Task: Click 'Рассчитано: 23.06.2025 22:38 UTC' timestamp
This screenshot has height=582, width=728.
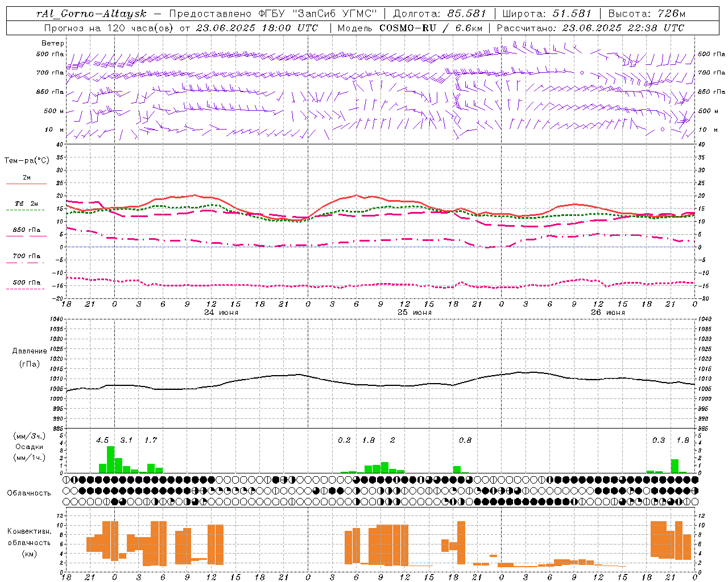Action: tap(590, 27)
